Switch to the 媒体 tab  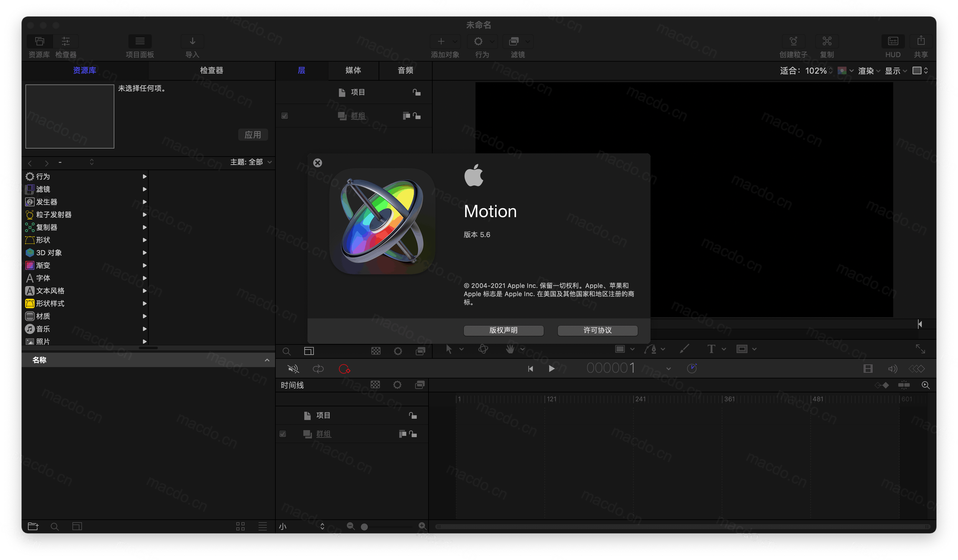point(353,71)
